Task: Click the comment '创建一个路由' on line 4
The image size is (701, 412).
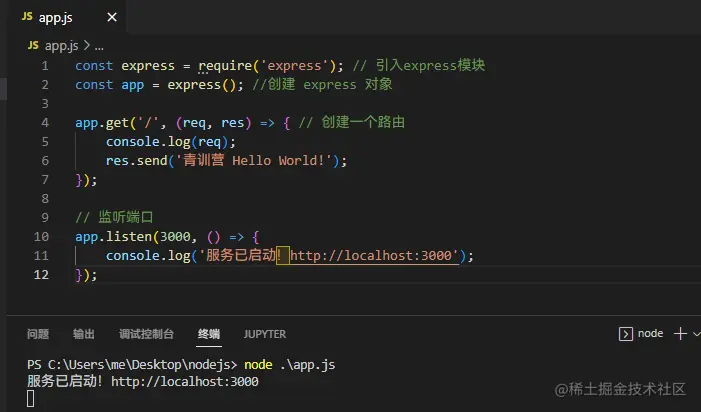Action: coord(363,122)
